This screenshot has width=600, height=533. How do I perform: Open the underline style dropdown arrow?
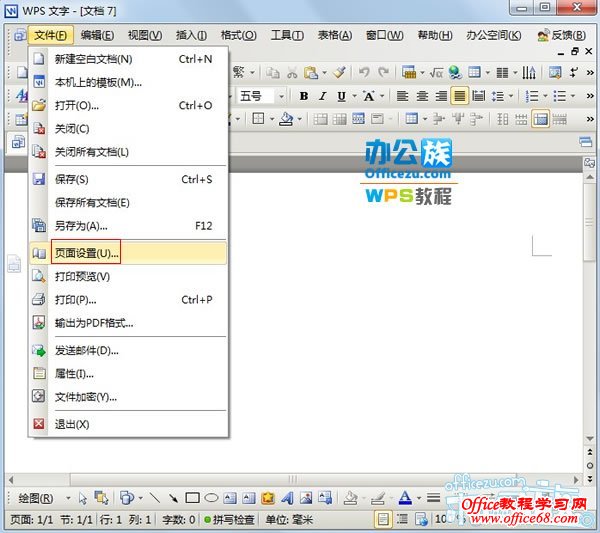click(353, 96)
